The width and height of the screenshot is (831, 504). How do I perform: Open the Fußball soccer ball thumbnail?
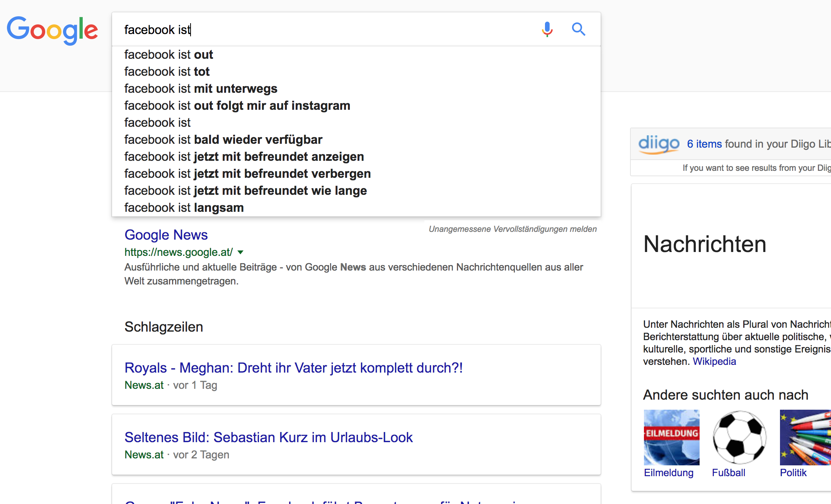(x=739, y=437)
